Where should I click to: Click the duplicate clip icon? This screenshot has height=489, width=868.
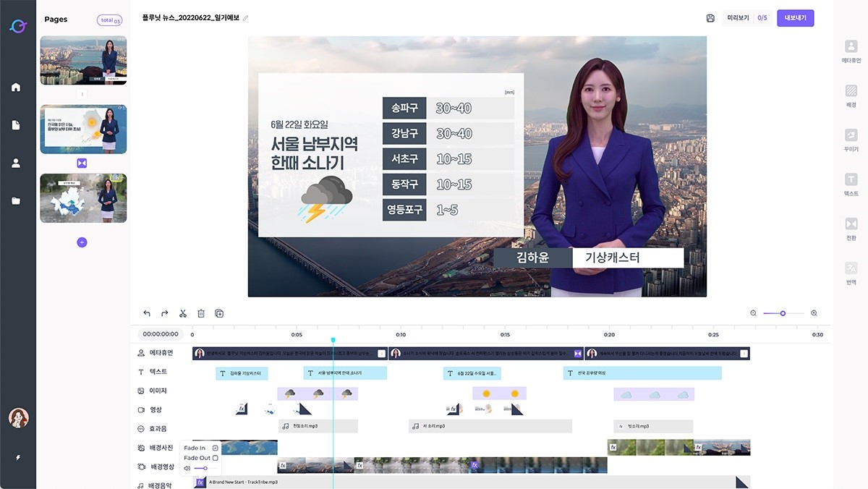pyautogui.click(x=219, y=313)
